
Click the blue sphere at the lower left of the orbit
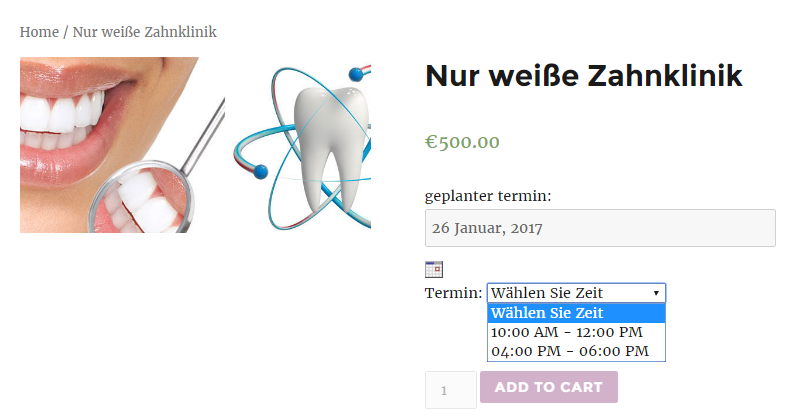[260, 171]
